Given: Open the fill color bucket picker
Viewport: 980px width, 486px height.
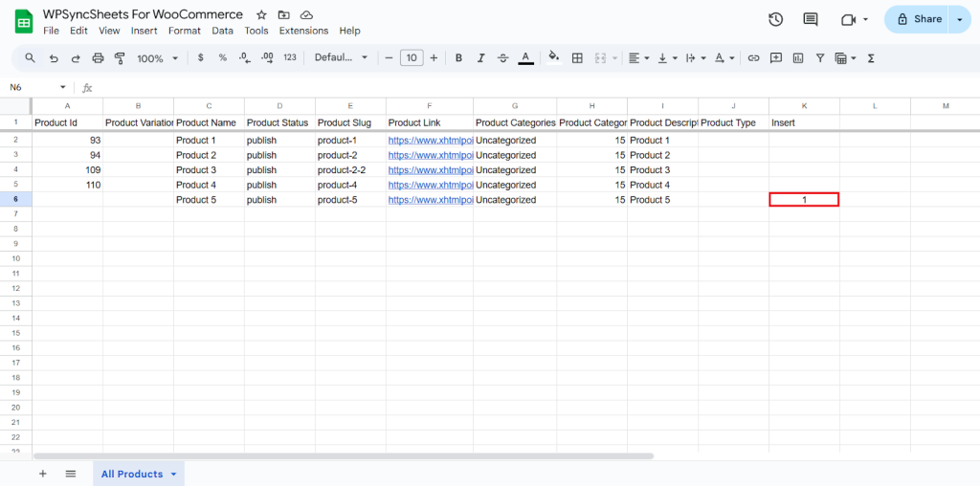Looking at the screenshot, I should tap(554, 57).
